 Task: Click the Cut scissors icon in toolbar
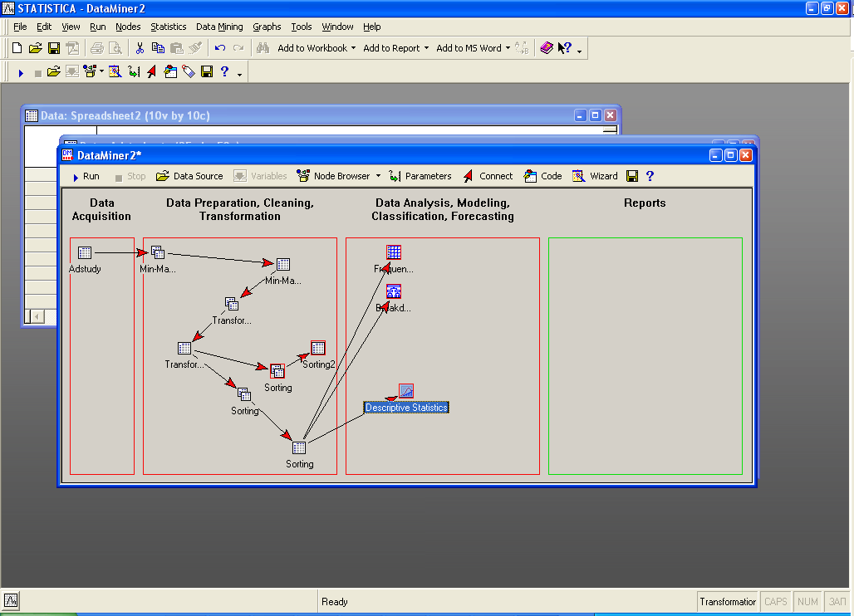140,48
